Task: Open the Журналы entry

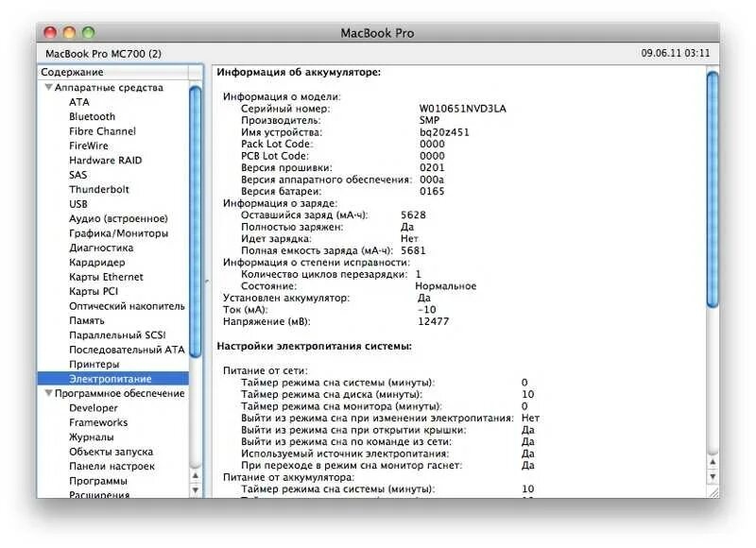Action: tap(92, 437)
